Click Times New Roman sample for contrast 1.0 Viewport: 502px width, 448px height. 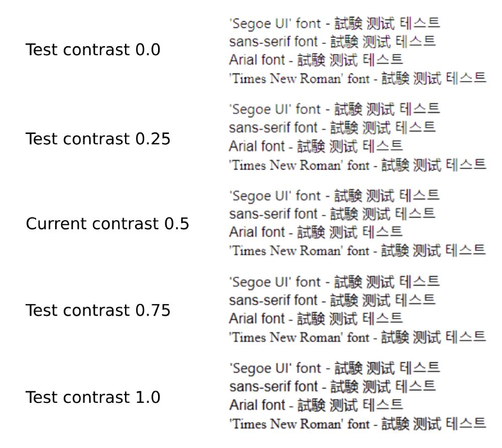357,423
